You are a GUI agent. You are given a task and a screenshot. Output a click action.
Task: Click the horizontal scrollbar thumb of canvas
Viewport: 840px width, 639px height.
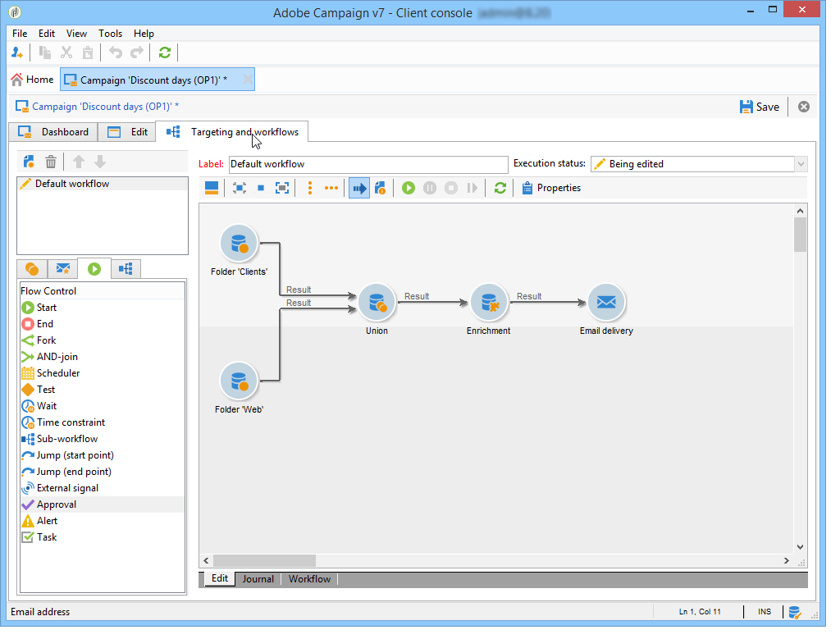[x=265, y=561]
